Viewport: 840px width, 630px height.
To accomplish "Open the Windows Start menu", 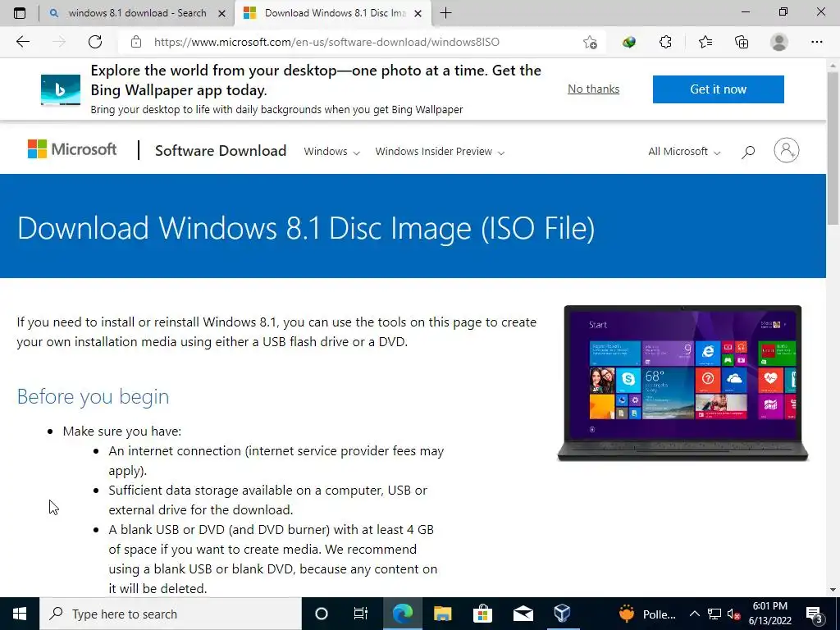I will (x=20, y=614).
